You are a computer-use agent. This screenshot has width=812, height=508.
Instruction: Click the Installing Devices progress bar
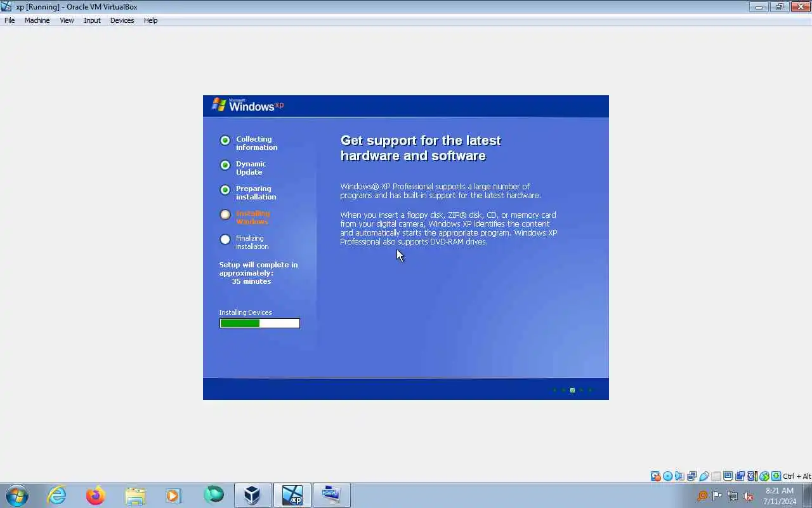pyautogui.click(x=259, y=323)
